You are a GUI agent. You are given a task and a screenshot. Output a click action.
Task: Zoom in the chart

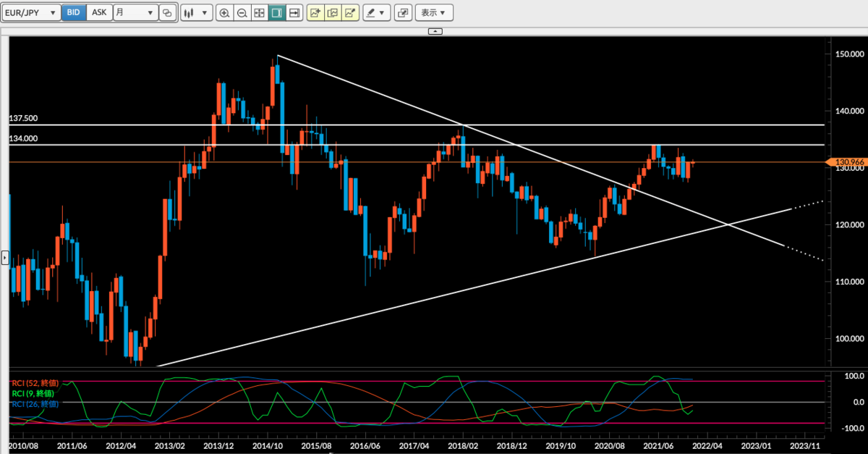[x=224, y=12]
